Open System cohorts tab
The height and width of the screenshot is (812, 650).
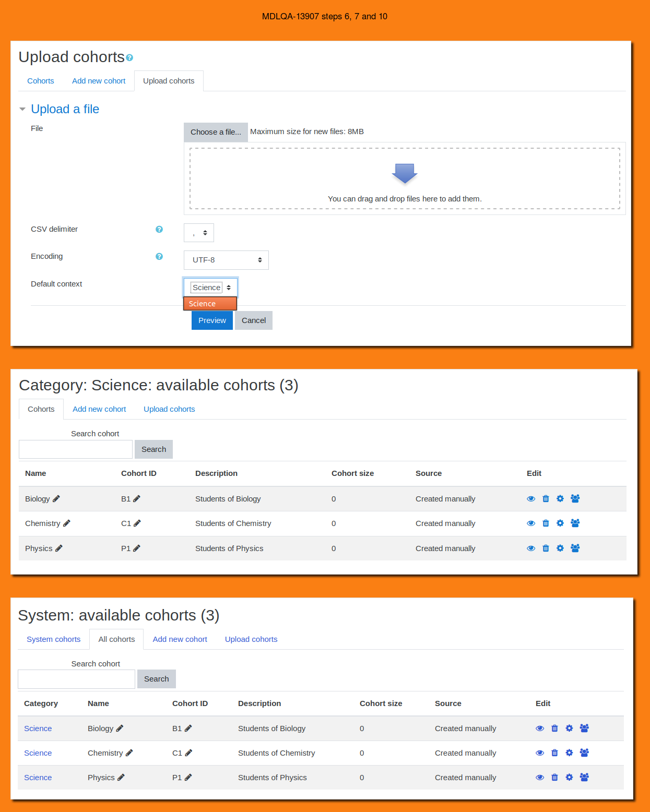[x=54, y=639]
